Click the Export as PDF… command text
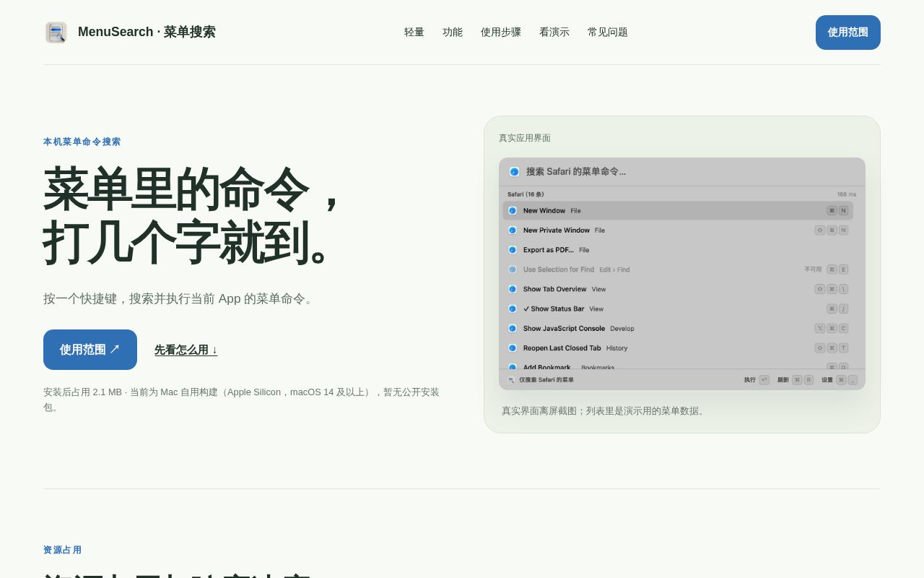This screenshot has width=924, height=578. coord(549,250)
